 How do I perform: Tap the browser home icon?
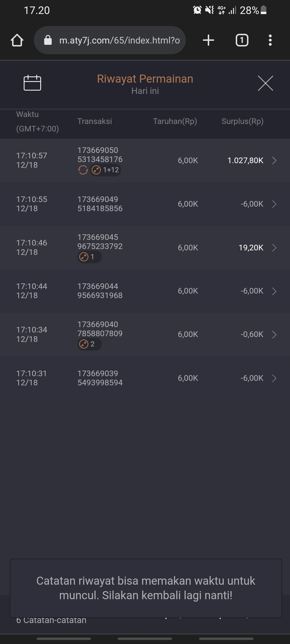coord(17,40)
